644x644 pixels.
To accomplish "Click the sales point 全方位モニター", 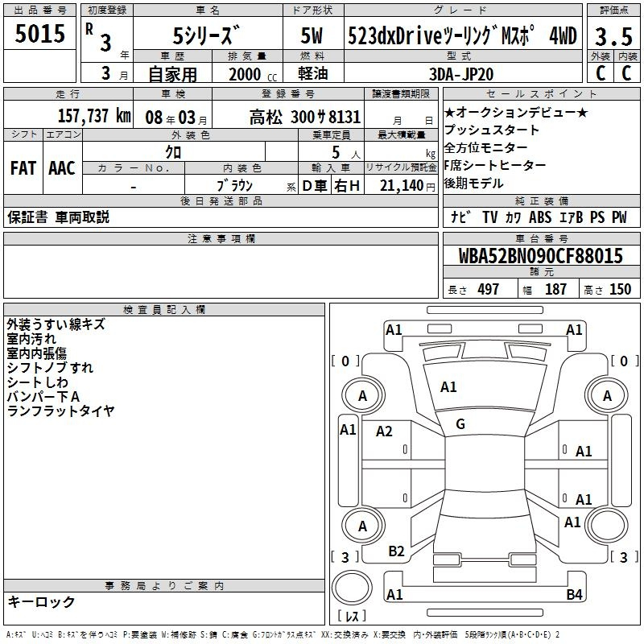I will 485,147.
